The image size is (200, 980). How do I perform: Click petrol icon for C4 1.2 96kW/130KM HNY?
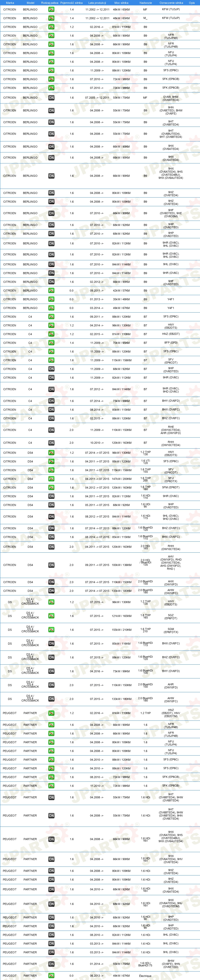click(x=51, y=325)
